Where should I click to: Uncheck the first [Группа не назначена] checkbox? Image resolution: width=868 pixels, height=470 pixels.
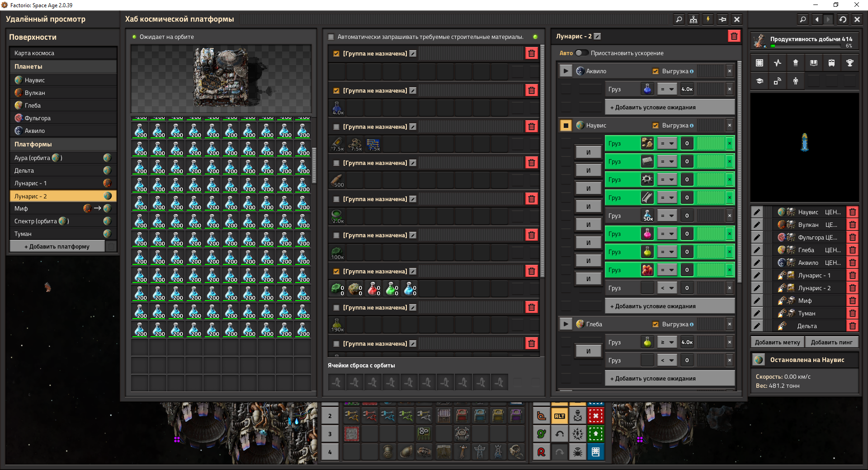coord(336,53)
